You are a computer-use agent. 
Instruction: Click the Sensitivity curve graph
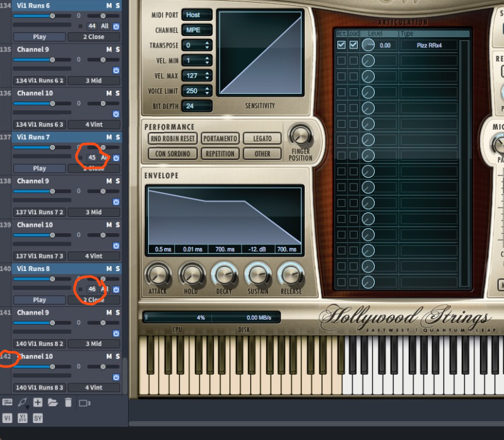point(261,53)
